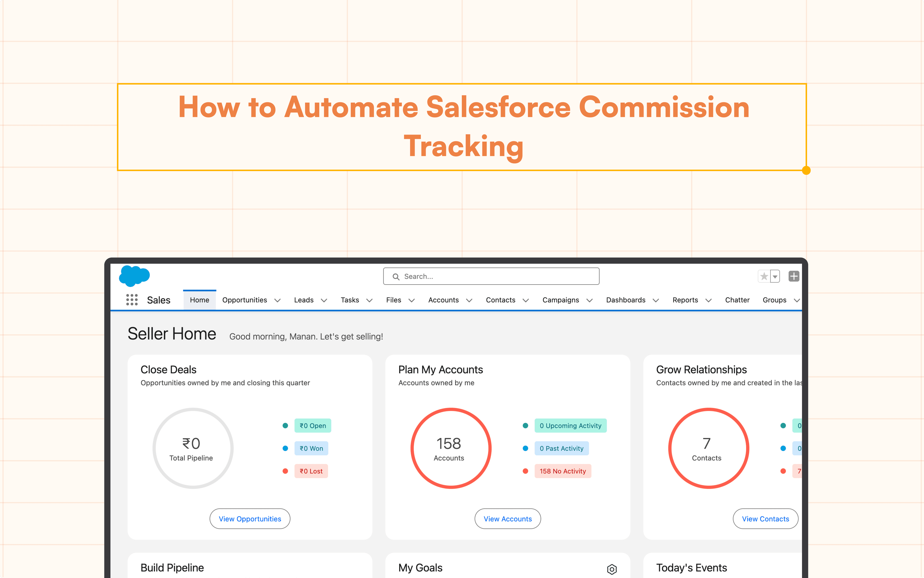Open the Files tab
924x578 pixels.
pos(394,300)
